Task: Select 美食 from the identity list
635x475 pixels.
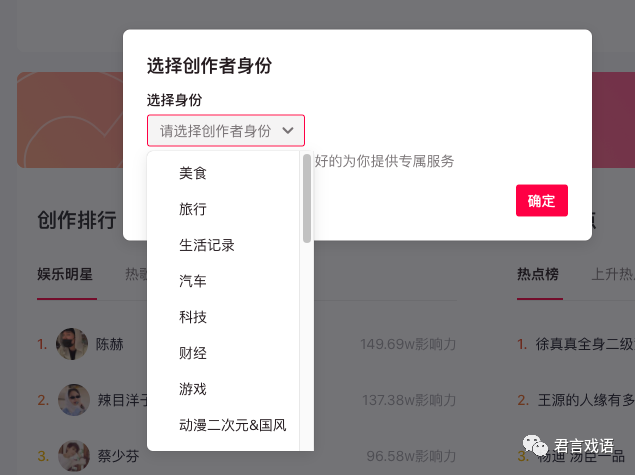Action: [x=193, y=173]
